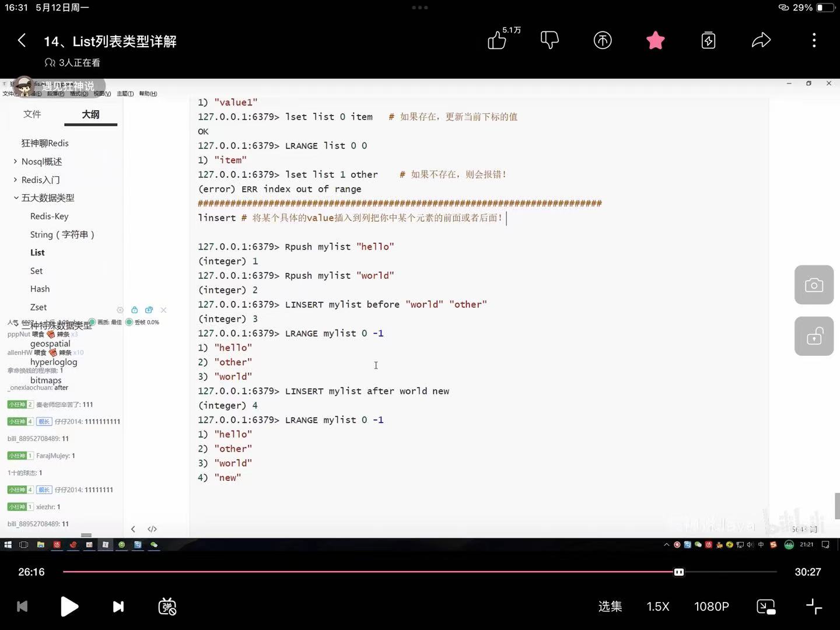Open the 主题(T) menu
This screenshot has width=840, height=630.
tap(125, 94)
